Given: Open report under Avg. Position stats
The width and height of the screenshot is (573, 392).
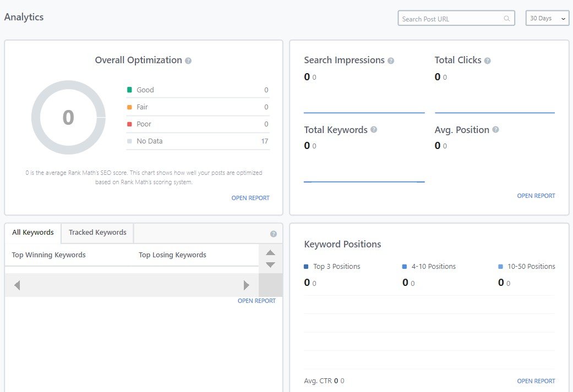Looking at the screenshot, I should (x=536, y=196).
